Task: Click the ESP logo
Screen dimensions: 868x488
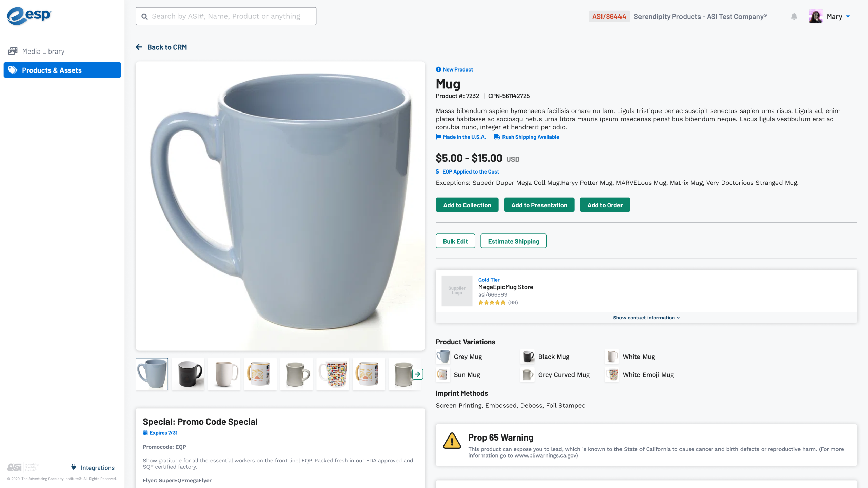Action: pyautogui.click(x=29, y=16)
